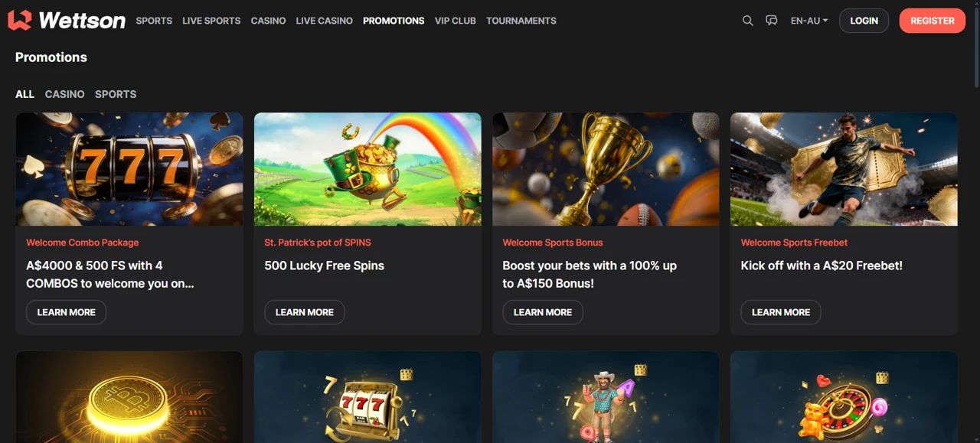Click the LOGIN button
This screenshot has width=980, height=443.
(864, 21)
